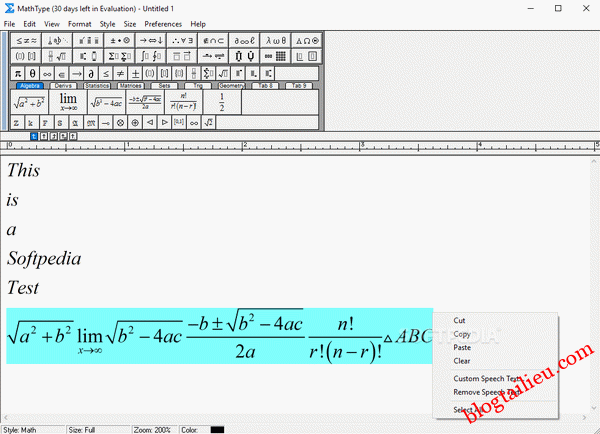Insert the less-than-or-equal symbol
600x434 pixels.
tap(106, 73)
